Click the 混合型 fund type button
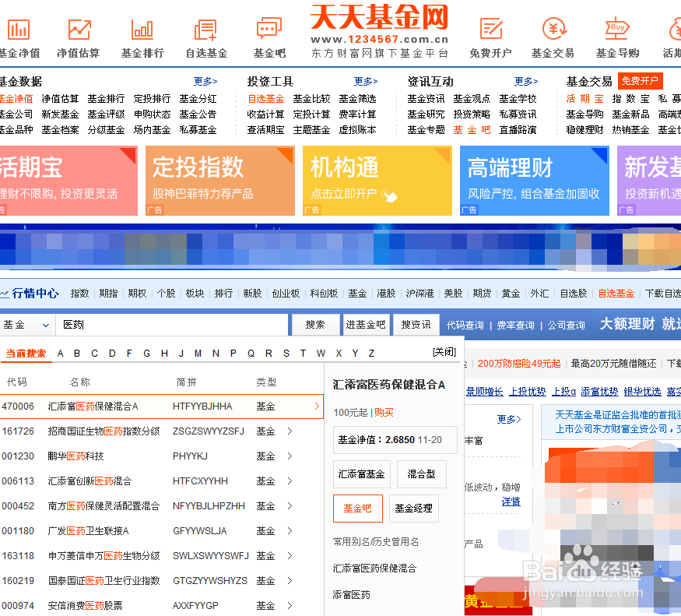Screen dimensions: 681x616 pos(421,474)
